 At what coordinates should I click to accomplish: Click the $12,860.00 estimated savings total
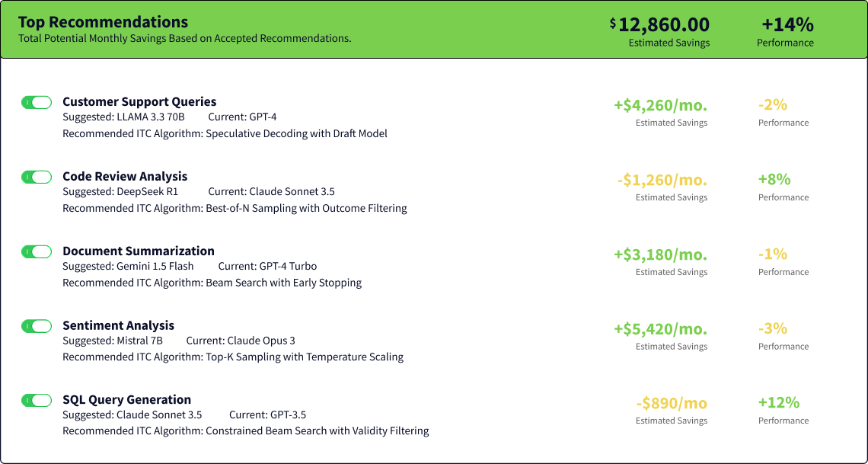click(660, 25)
